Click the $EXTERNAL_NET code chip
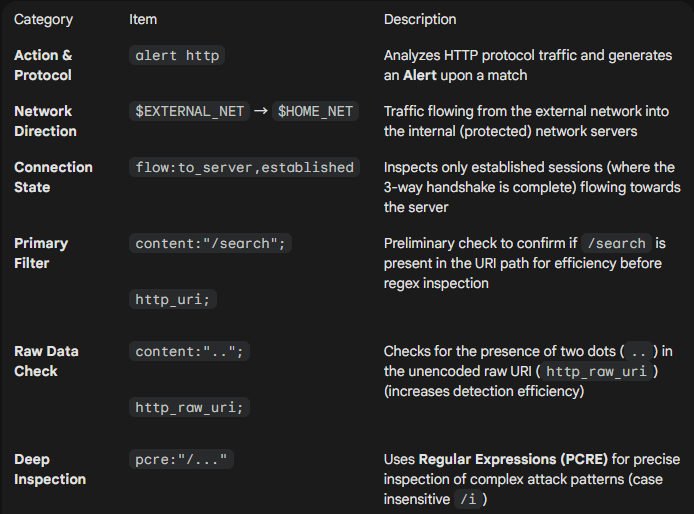 click(x=190, y=112)
